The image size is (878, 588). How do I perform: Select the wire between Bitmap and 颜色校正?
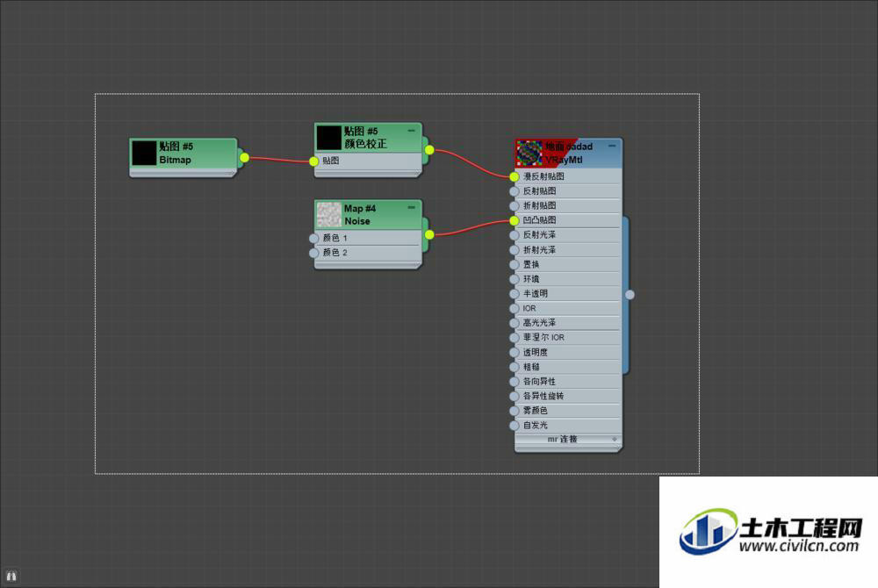tap(279, 160)
